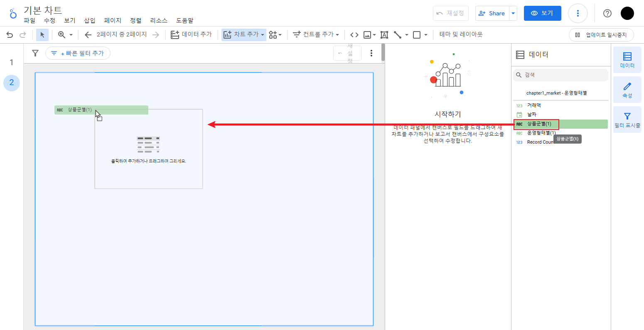
Task: Click 데이터 추가 button
Action: [x=192, y=34]
